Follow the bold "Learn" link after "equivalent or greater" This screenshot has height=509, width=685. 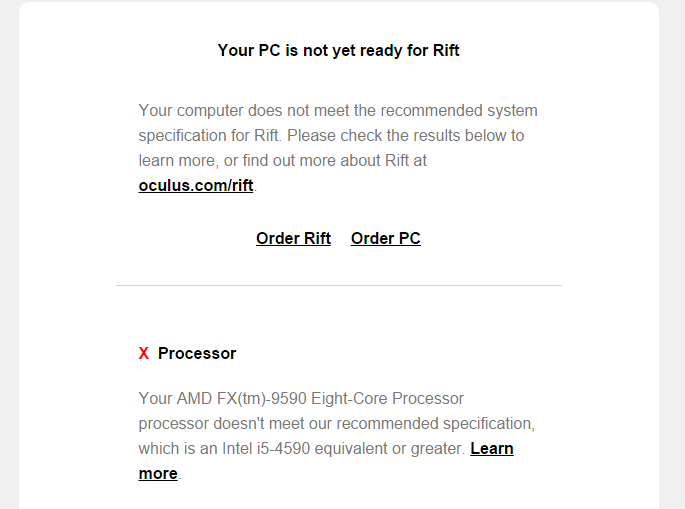(491, 448)
